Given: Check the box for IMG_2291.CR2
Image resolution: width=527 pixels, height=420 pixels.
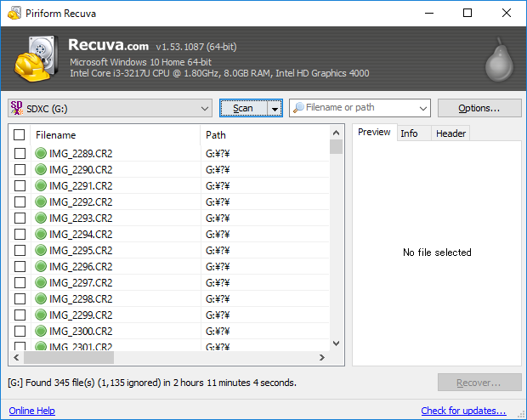Looking at the screenshot, I should point(20,185).
